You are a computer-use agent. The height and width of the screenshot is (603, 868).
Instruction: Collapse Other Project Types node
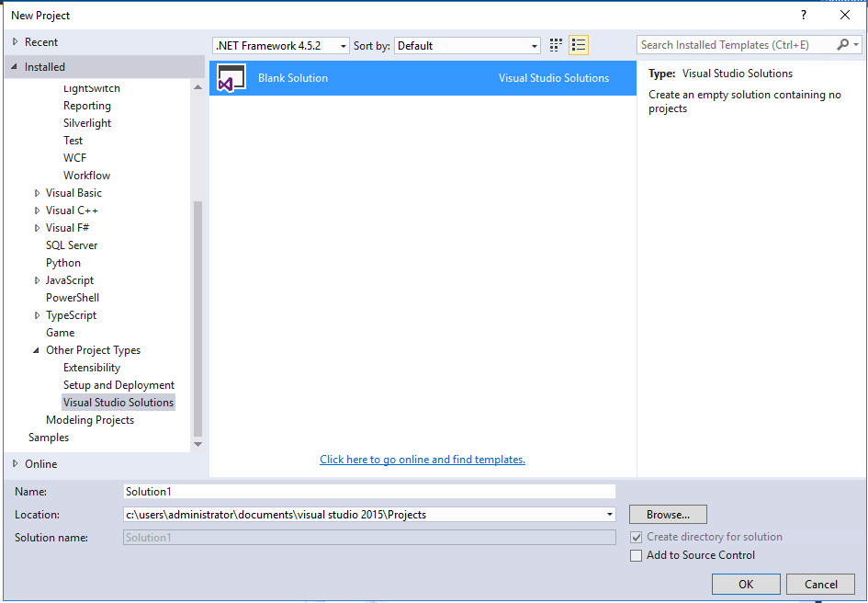click(x=37, y=350)
